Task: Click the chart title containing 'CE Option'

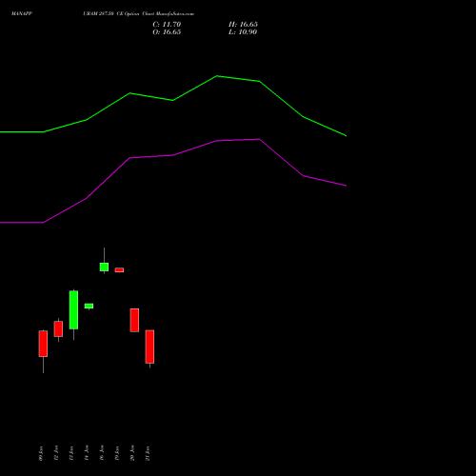Action: 138,14
